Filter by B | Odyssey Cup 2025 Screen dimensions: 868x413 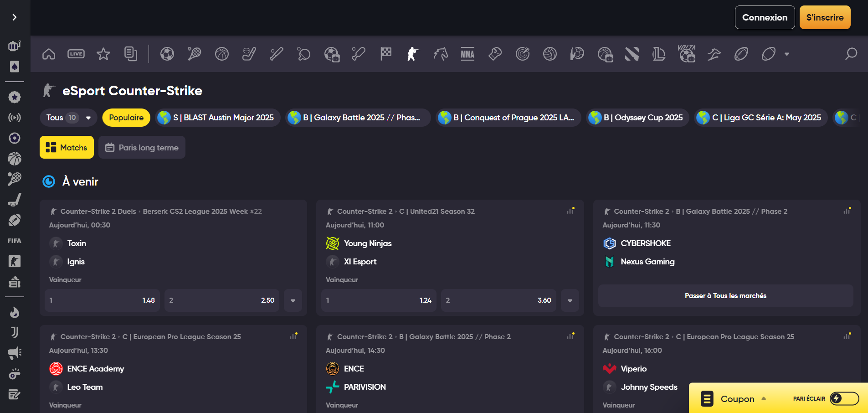[x=637, y=118]
